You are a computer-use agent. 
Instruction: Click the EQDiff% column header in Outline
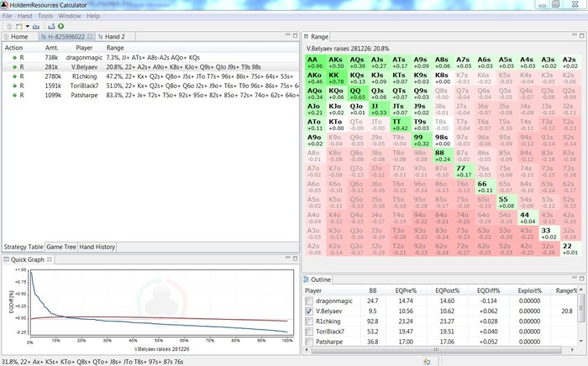[x=488, y=290]
